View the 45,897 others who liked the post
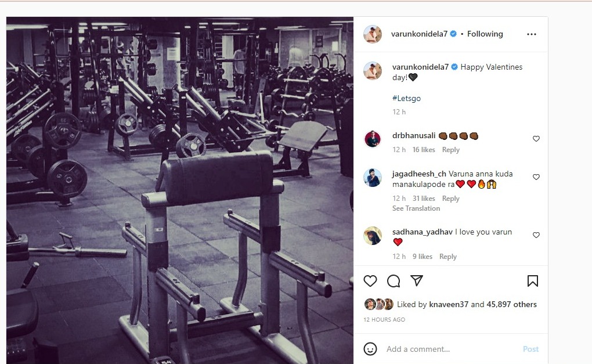Screen dimensions: 592x364 point(511,304)
